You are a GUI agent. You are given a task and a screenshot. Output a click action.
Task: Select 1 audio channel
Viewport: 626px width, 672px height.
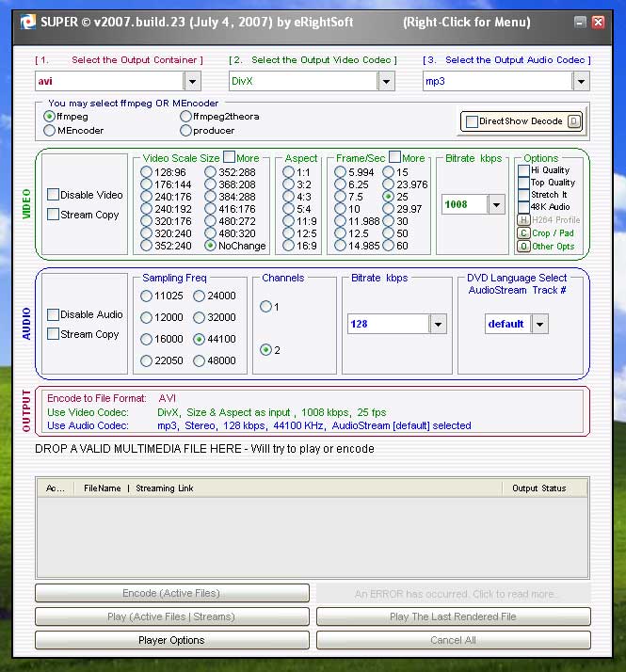(265, 307)
